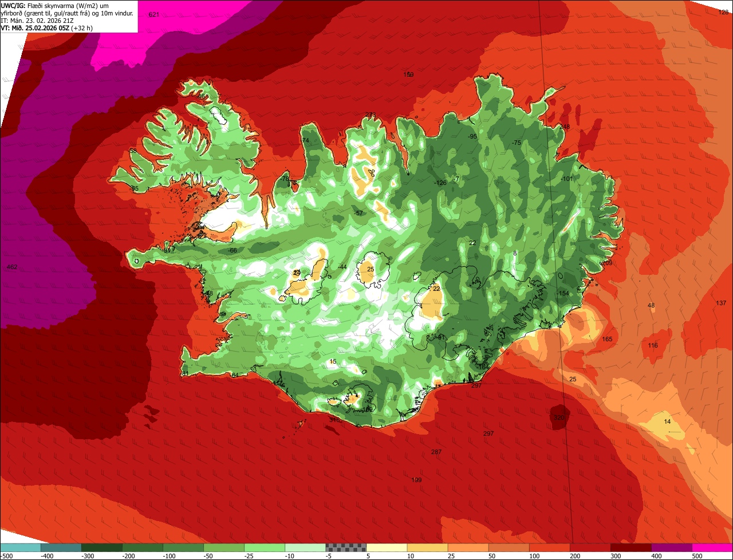
Task: Click the 287 value south of Iceland
Action: tap(436, 452)
